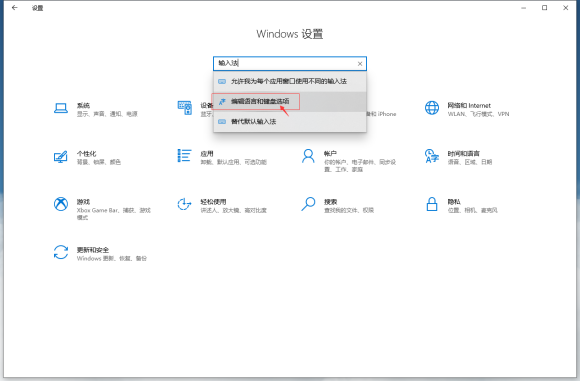Open 更新和安全 (Update & Security) icon
Image resolution: width=580 pixels, height=381 pixels.
coord(61,252)
